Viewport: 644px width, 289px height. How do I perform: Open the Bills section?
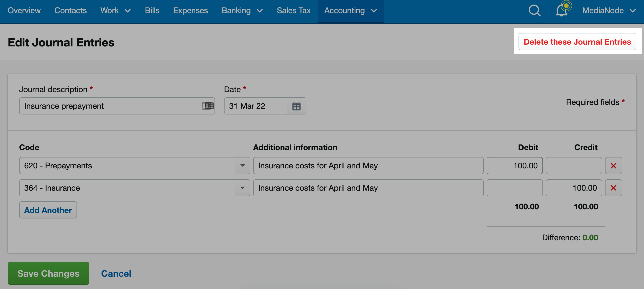(152, 11)
